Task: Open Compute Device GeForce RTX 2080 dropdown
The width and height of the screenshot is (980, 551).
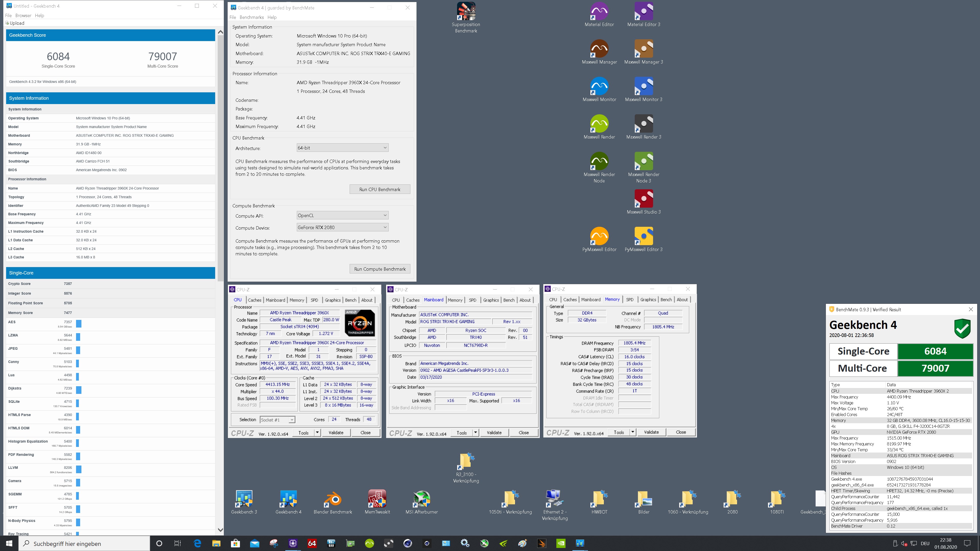Action: tap(342, 227)
